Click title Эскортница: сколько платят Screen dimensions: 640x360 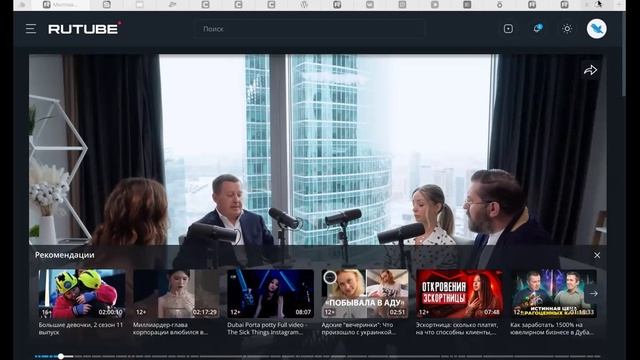point(457,329)
